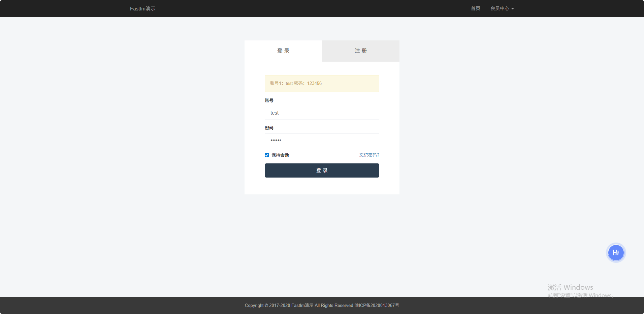The image size is (644, 314).
Task: Switch to the 登录 tab
Action: click(x=283, y=51)
